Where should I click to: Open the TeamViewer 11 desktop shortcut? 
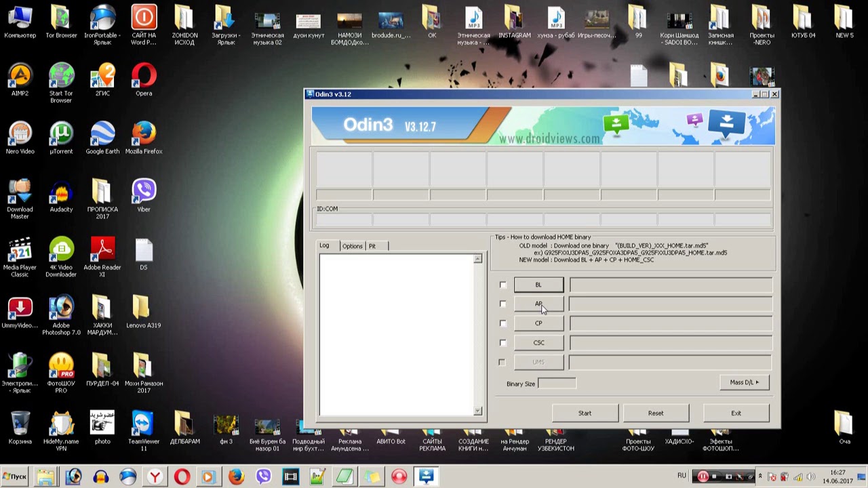click(x=143, y=424)
